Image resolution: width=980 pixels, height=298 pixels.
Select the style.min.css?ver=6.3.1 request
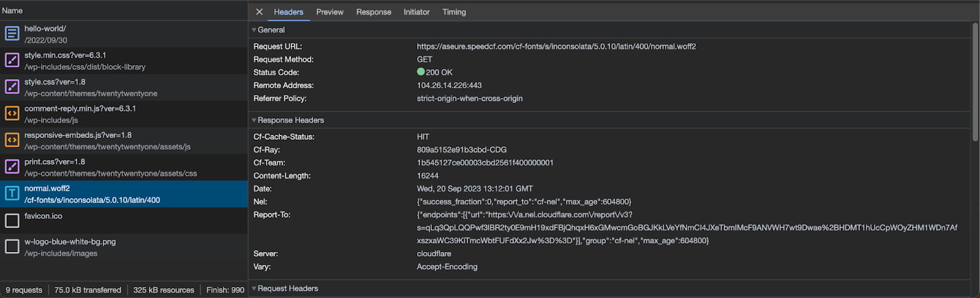124,61
